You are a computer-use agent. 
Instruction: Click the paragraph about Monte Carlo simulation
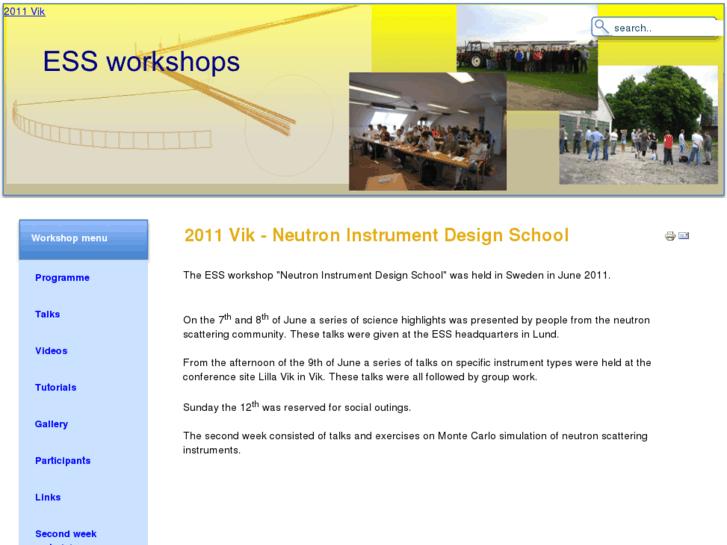tap(415, 443)
